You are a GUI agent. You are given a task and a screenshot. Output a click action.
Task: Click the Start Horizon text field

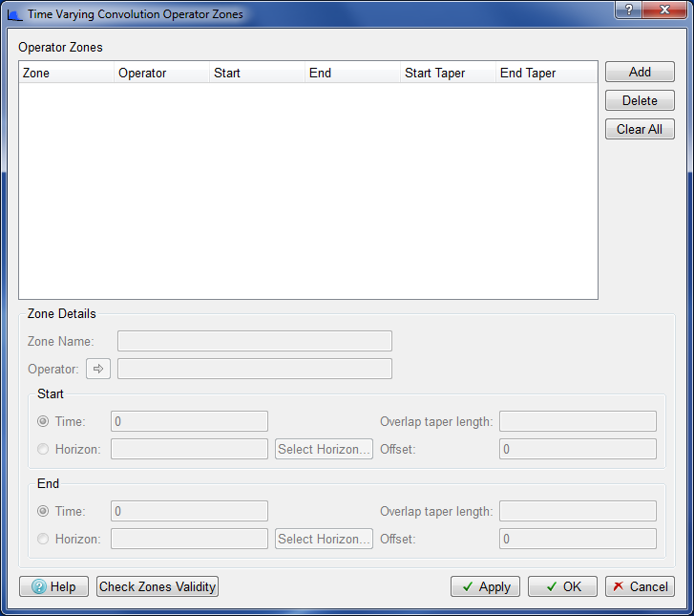click(x=189, y=449)
